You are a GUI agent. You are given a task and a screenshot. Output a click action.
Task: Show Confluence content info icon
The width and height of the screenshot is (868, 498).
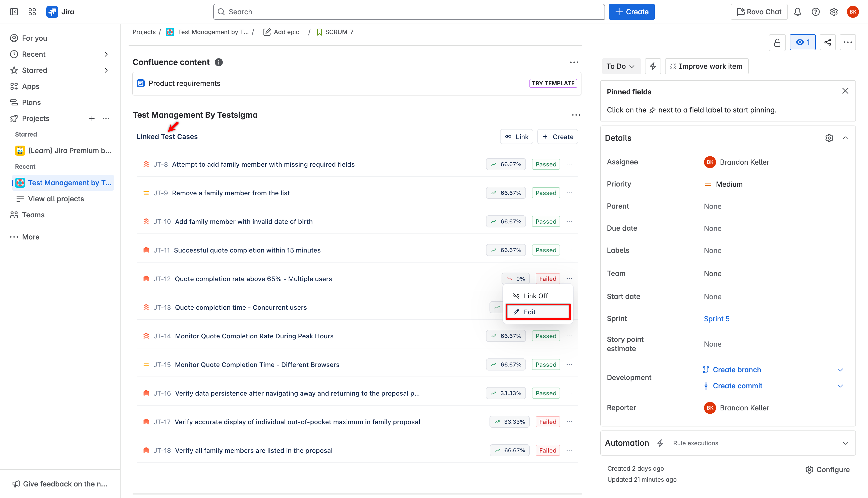click(x=219, y=62)
